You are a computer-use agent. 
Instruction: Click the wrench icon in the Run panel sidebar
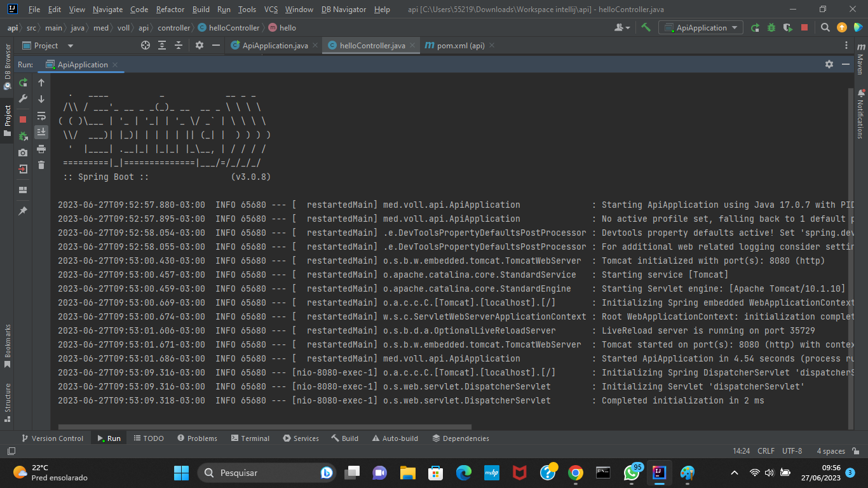click(23, 98)
